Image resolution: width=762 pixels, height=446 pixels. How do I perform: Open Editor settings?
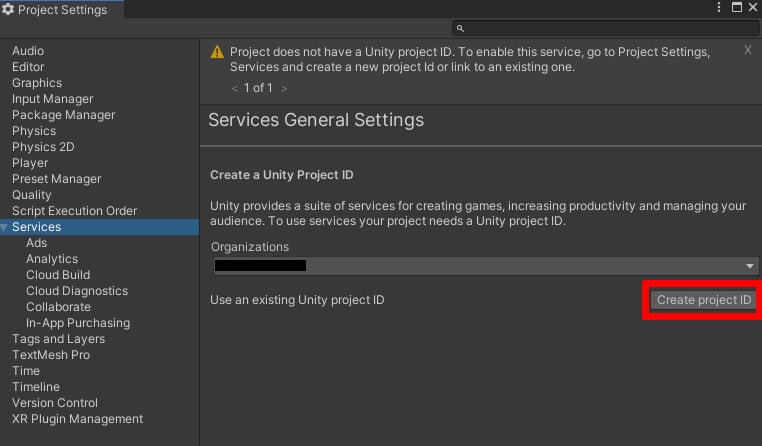coord(28,67)
